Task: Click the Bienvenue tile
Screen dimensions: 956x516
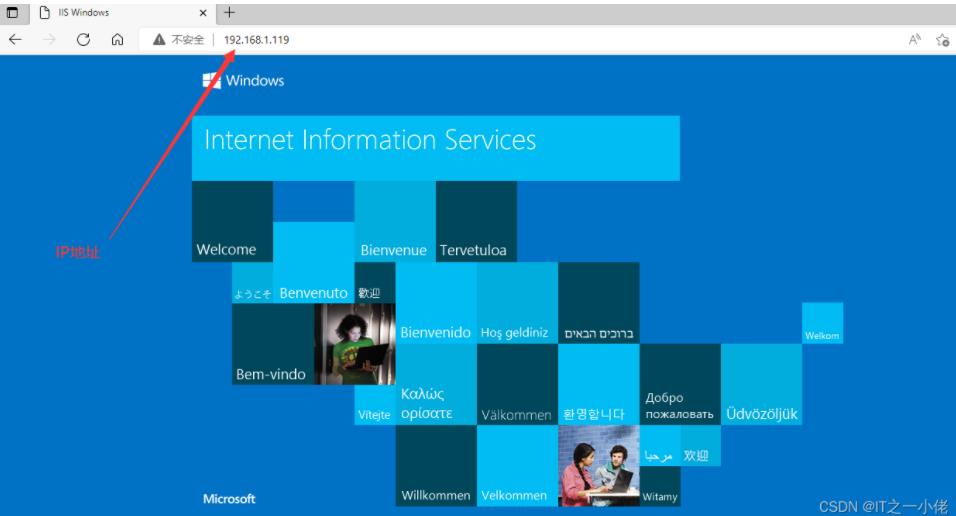Action: click(x=395, y=221)
